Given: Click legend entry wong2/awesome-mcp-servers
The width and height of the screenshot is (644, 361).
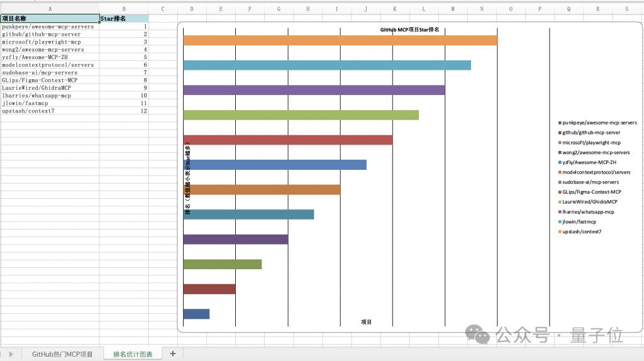Looking at the screenshot, I should (594, 152).
